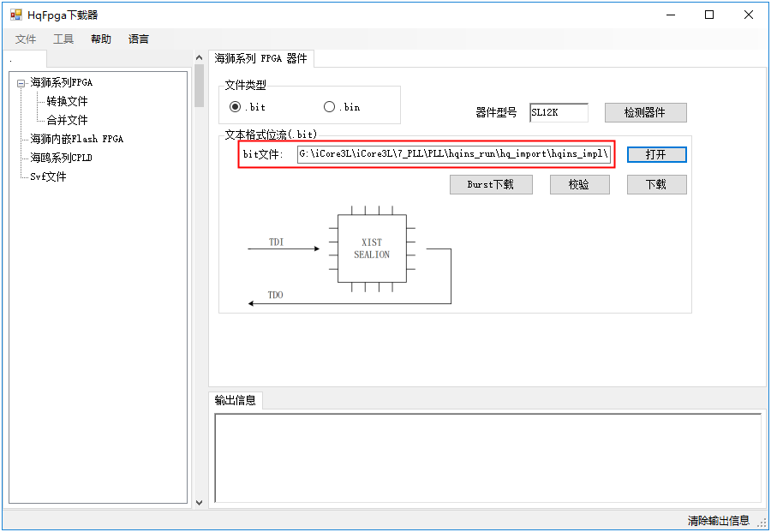This screenshot has width=771, height=532.
Task: Open the 帮助 menu
Action: (101, 39)
